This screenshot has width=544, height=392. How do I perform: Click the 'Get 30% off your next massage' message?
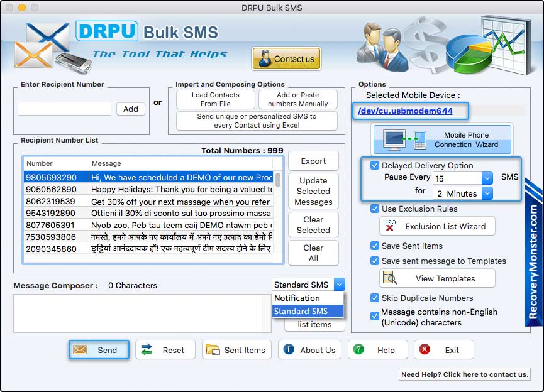(x=180, y=202)
